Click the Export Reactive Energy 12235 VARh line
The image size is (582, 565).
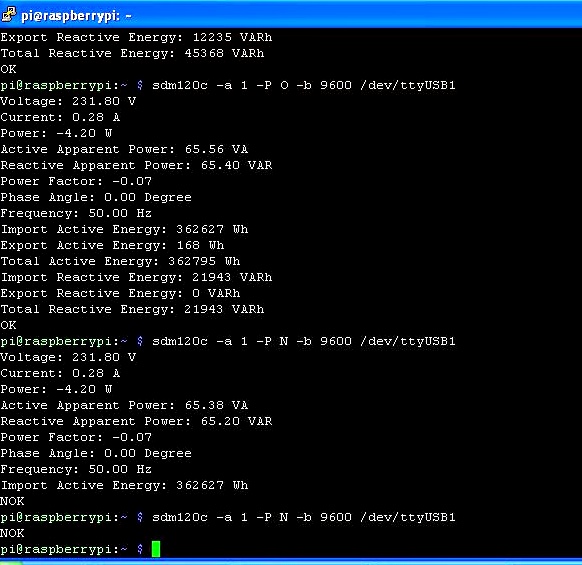click(x=136, y=37)
